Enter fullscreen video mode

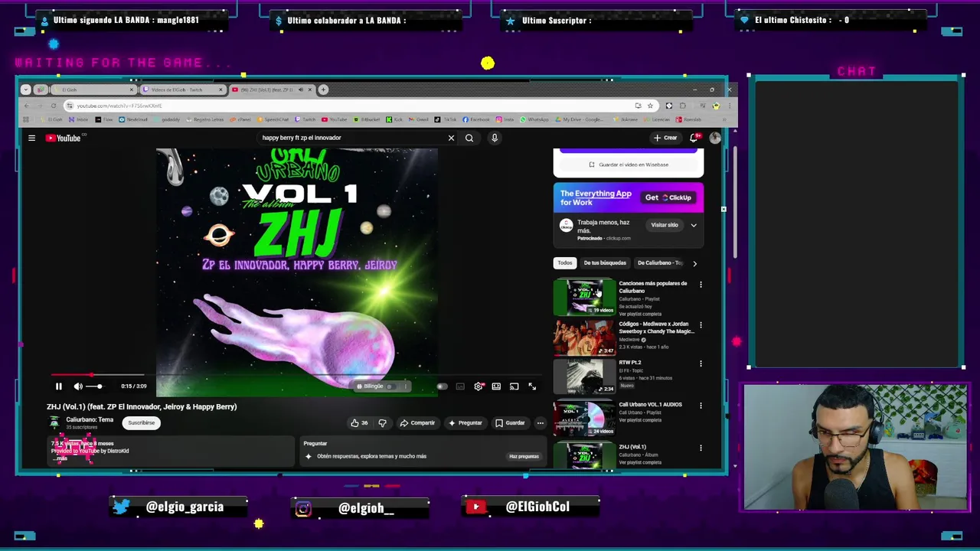(x=532, y=386)
